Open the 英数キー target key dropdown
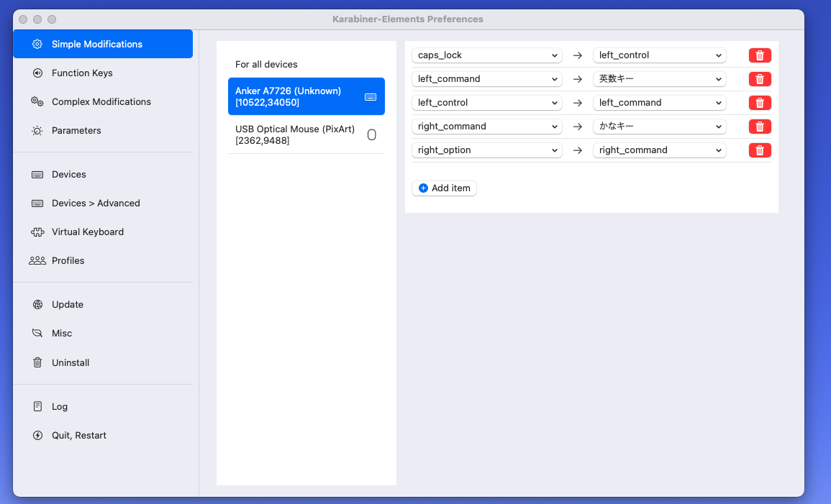 point(659,78)
